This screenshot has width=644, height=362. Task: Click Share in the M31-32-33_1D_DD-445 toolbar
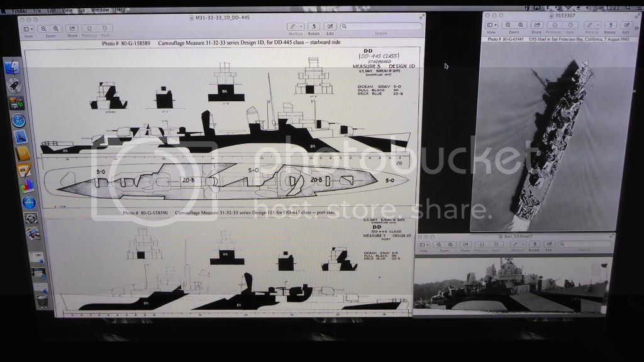(72, 28)
